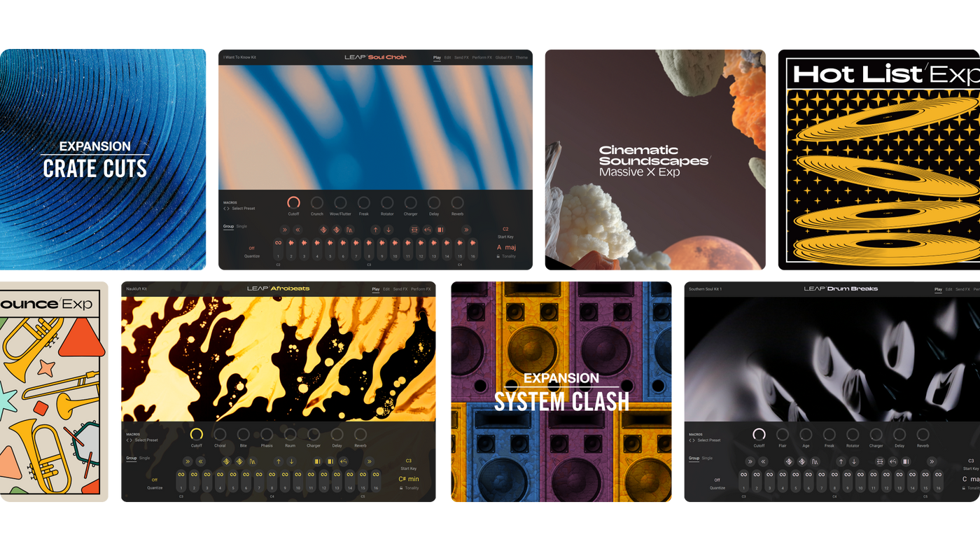Trigger waveform pad 16 in Soul Choir
980x551 pixels.
click(x=472, y=249)
